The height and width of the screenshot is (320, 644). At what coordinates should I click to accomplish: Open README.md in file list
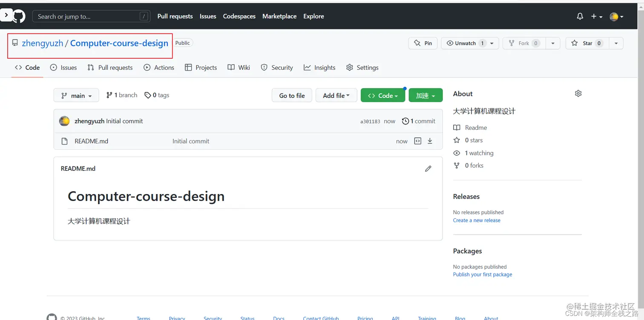tap(91, 141)
